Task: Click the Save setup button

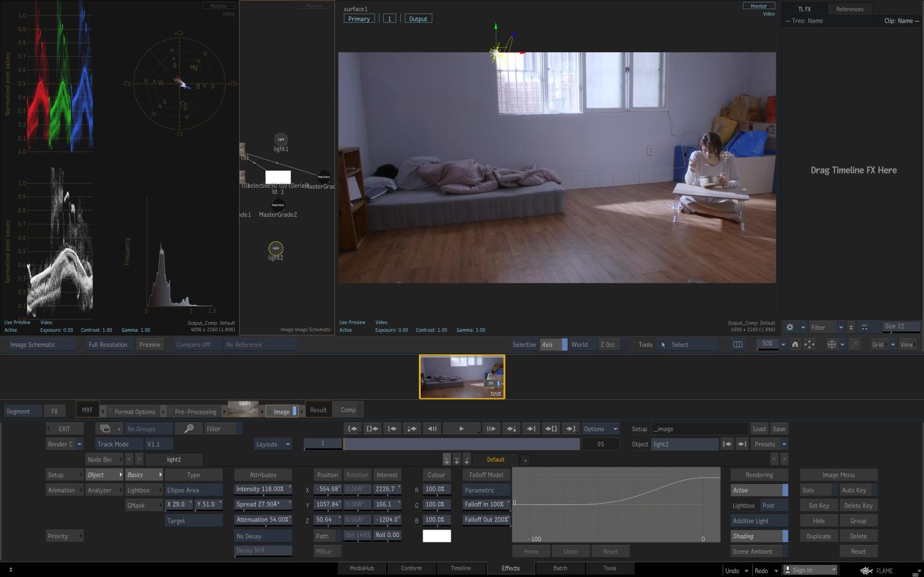Action: tap(779, 429)
